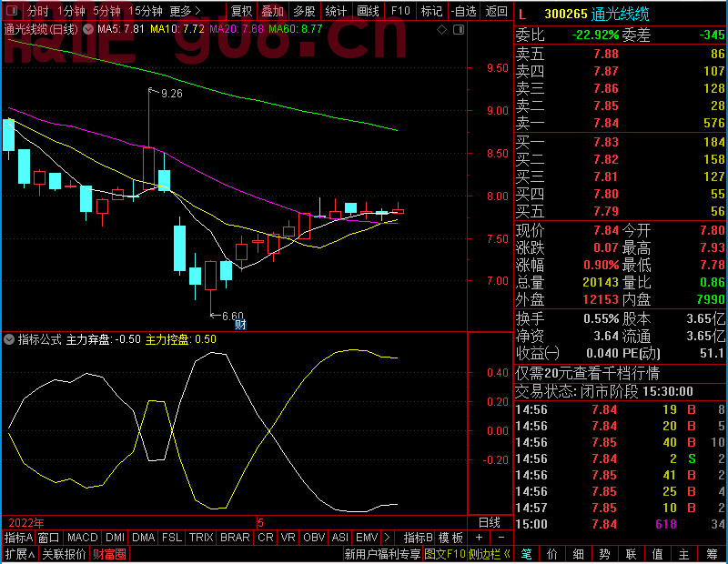Open F10 company info
The height and width of the screenshot is (564, 728).
click(x=400, y=11)
